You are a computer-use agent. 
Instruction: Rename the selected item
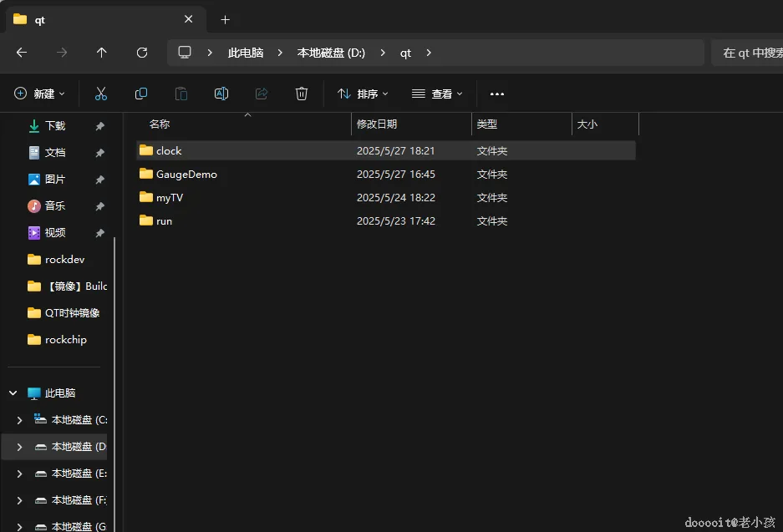[221, 94]
